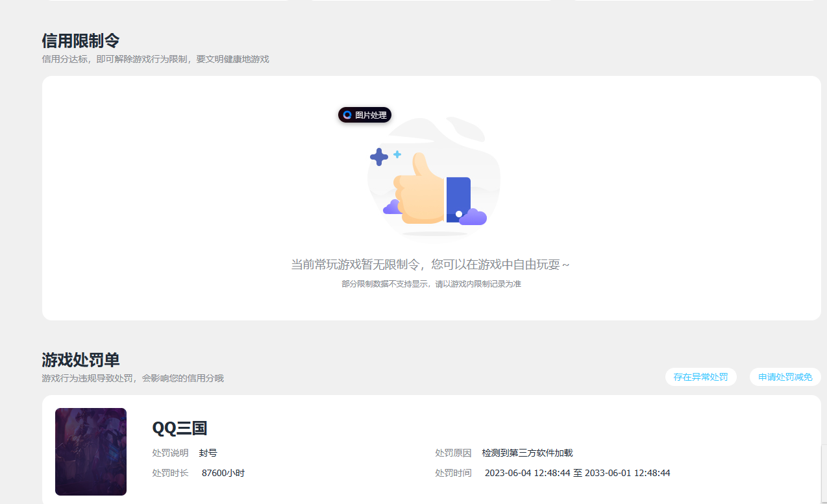Click the 信用分达标 subtitle under 信用限制令

coord(155,59)
